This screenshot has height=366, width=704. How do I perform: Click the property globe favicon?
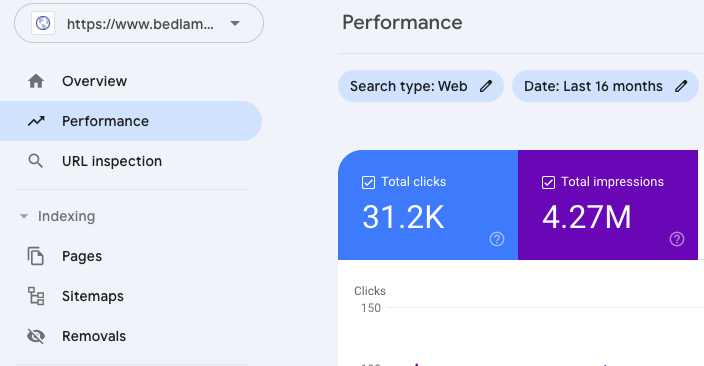[x=43, y=23]
